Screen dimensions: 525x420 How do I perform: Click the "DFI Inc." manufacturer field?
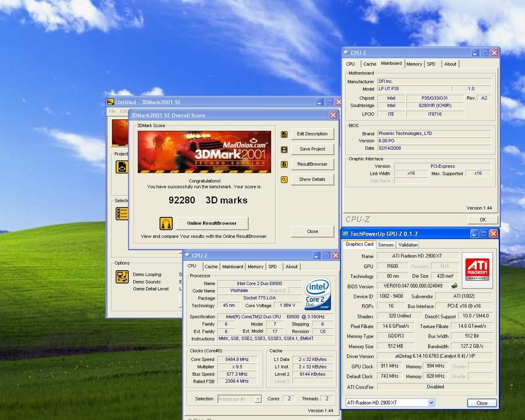point(434,82)
